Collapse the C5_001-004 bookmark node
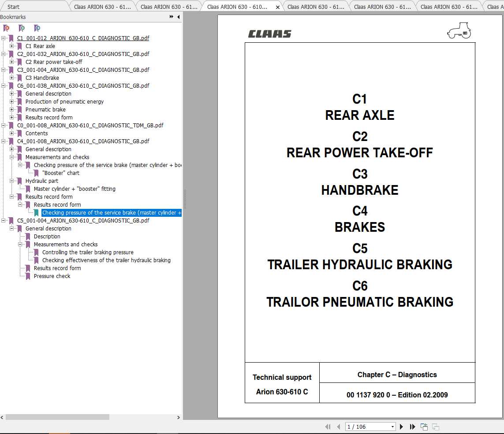The height and width of the screenshot is (434, 504). click(3, 220)
